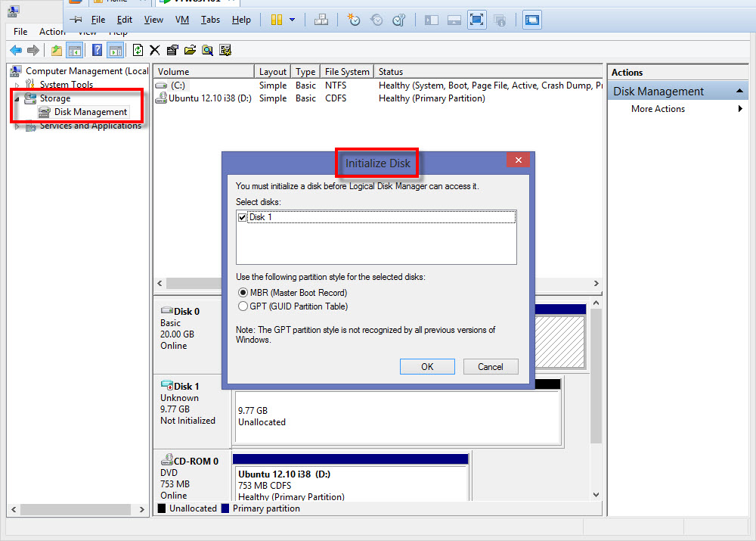The width and height of the screenshot is (756, 541).
Task: Open the VM menu
Action: 181,20
